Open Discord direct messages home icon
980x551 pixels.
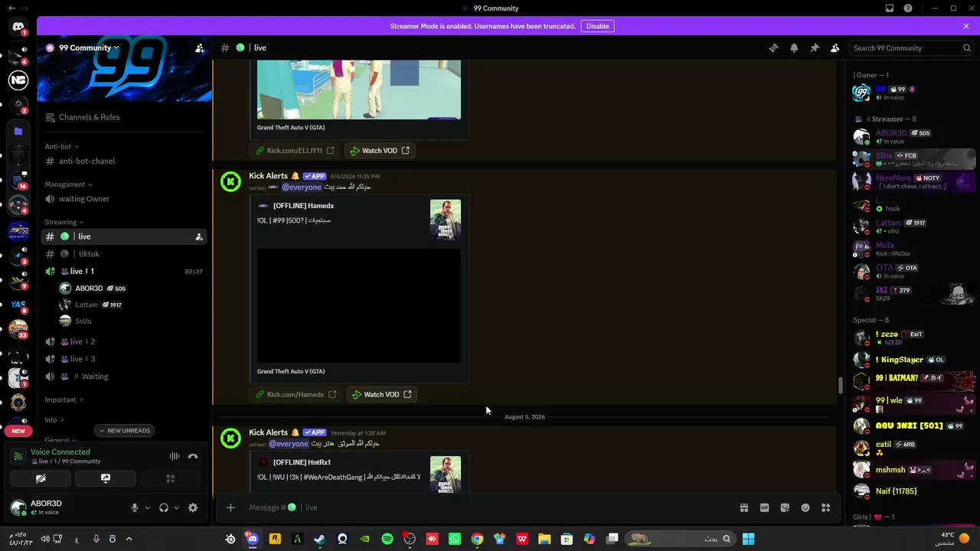[18, 27]
